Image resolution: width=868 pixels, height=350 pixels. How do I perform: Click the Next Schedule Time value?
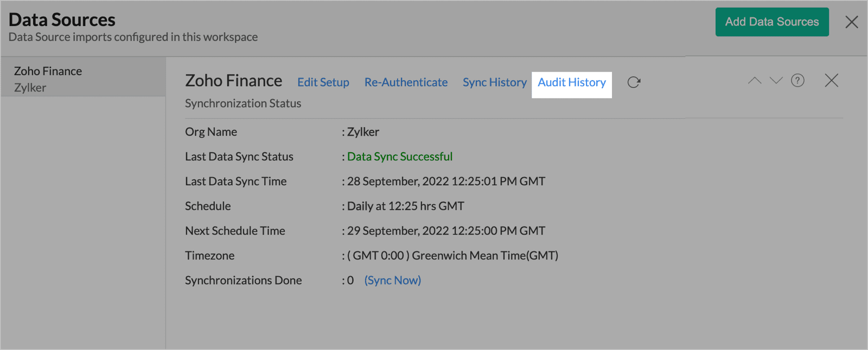click(445, 231)
